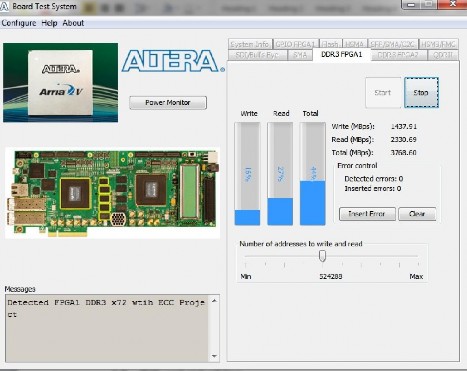Switch to the HSMA tab
The width and height of the screenshot is (467, 371).
(x=354, y=44)
